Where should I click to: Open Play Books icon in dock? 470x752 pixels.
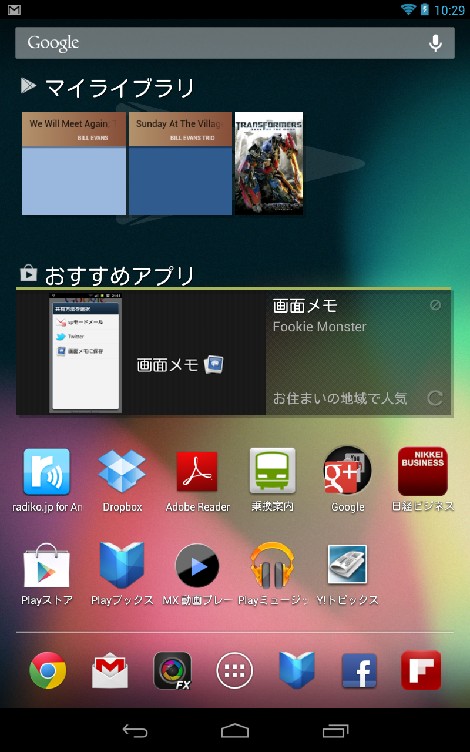[297, 670]
